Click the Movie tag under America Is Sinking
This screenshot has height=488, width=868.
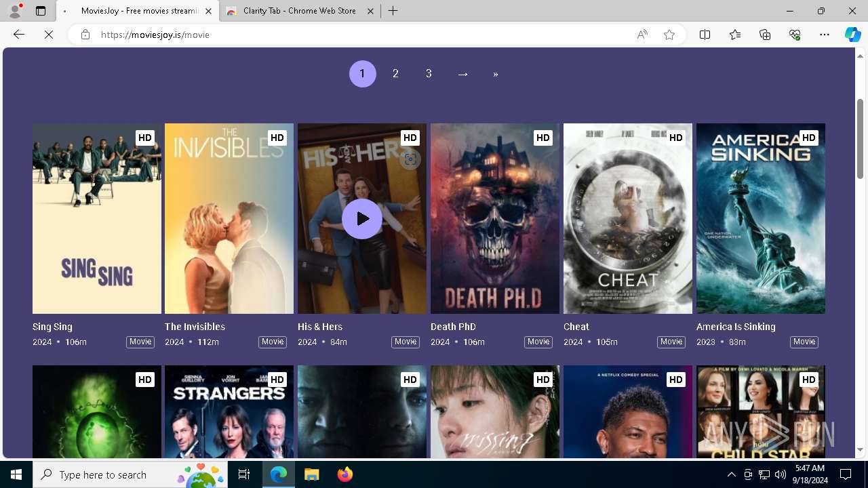(x=804, y=342)
